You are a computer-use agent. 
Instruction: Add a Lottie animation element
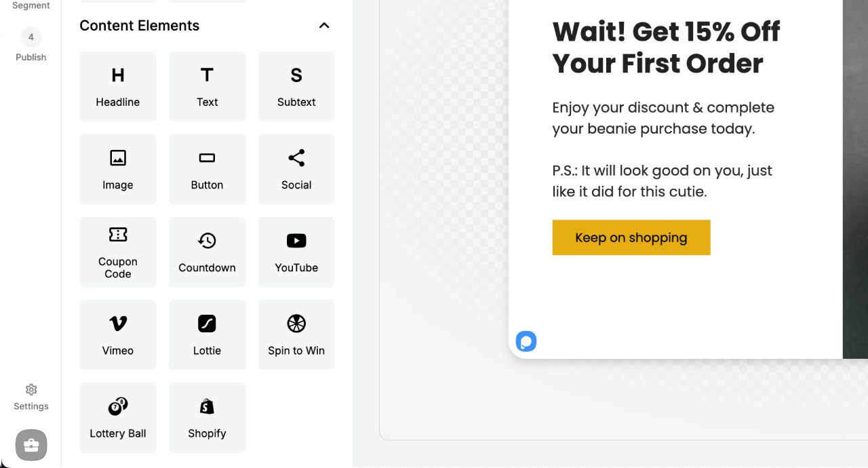[x=207, y=335]
